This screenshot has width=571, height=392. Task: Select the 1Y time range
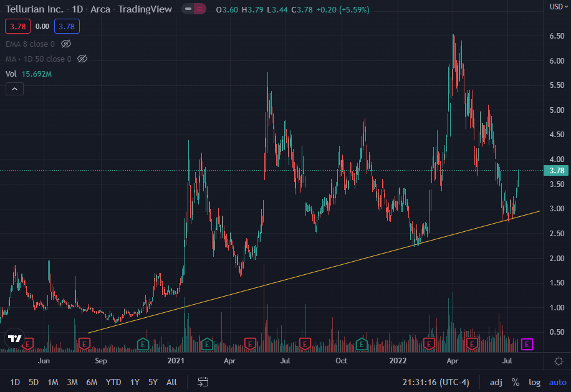tap(135, 382)
